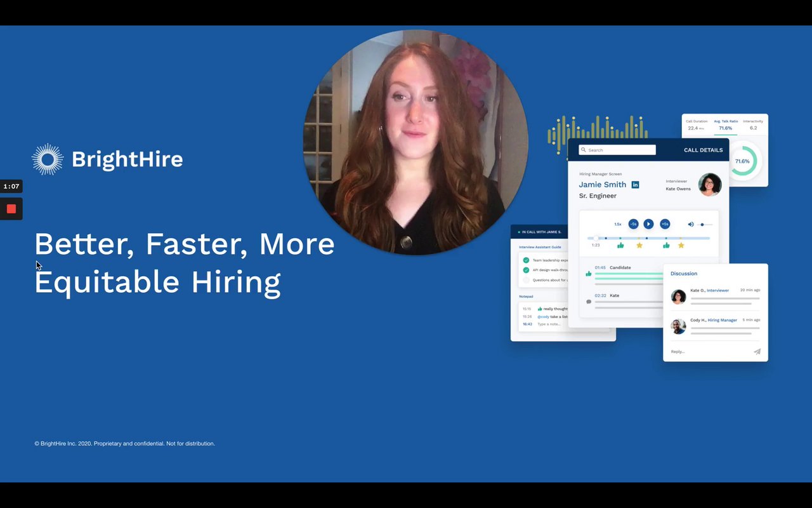
Task: Click comment bubble icon beside 02:32 Kate
Action: 589,302
